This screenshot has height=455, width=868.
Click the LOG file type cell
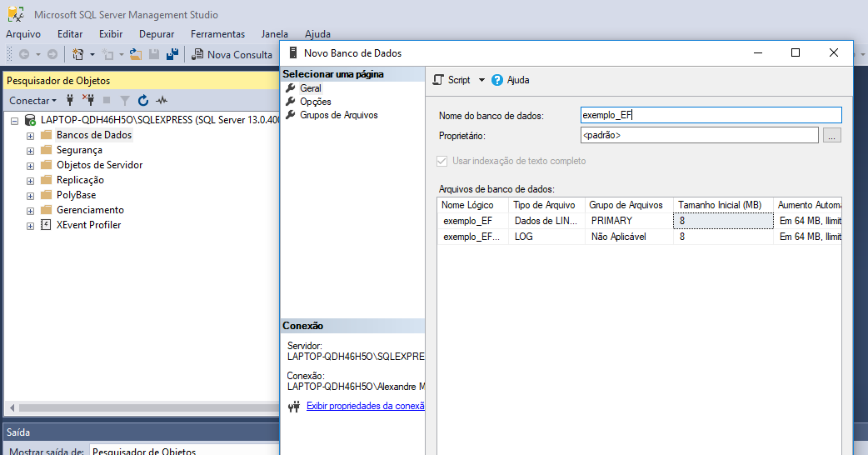tap(546, 237)
